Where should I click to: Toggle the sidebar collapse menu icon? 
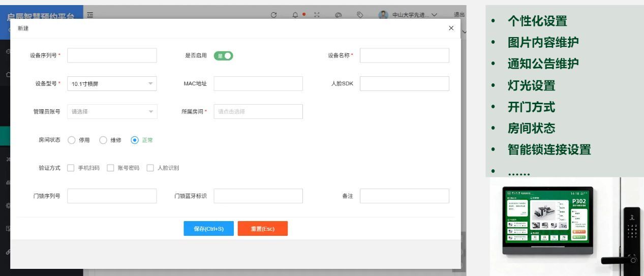tap(90, 15)
